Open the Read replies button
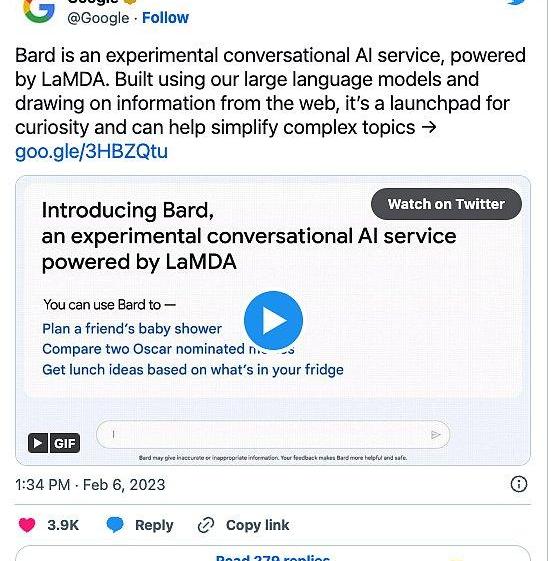551x561 pixels. pos(273,554)
